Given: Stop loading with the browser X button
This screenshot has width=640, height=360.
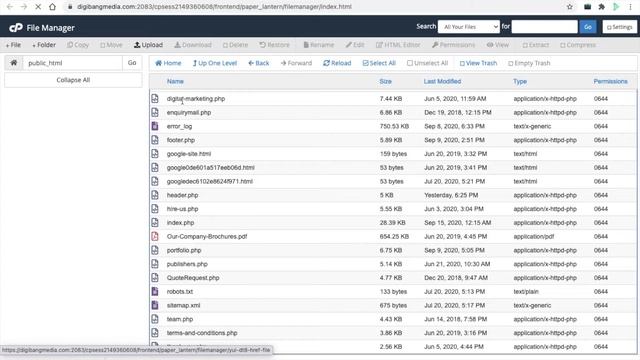Looking at the screenshot, I should (x=38, y=7).
